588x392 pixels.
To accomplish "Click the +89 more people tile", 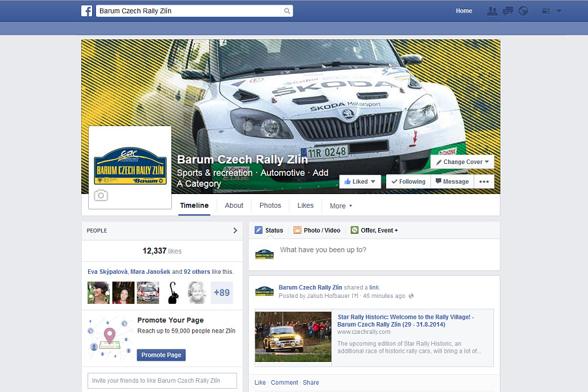I will tap(221, 293).
